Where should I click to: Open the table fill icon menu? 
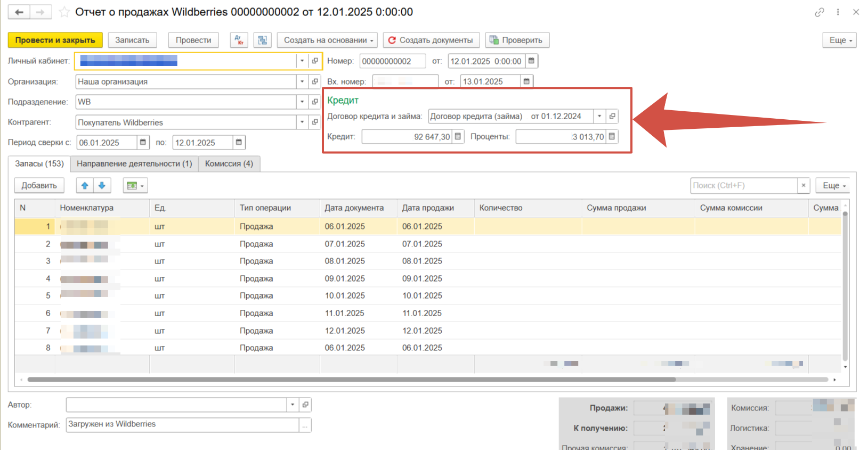coord(135,185)
